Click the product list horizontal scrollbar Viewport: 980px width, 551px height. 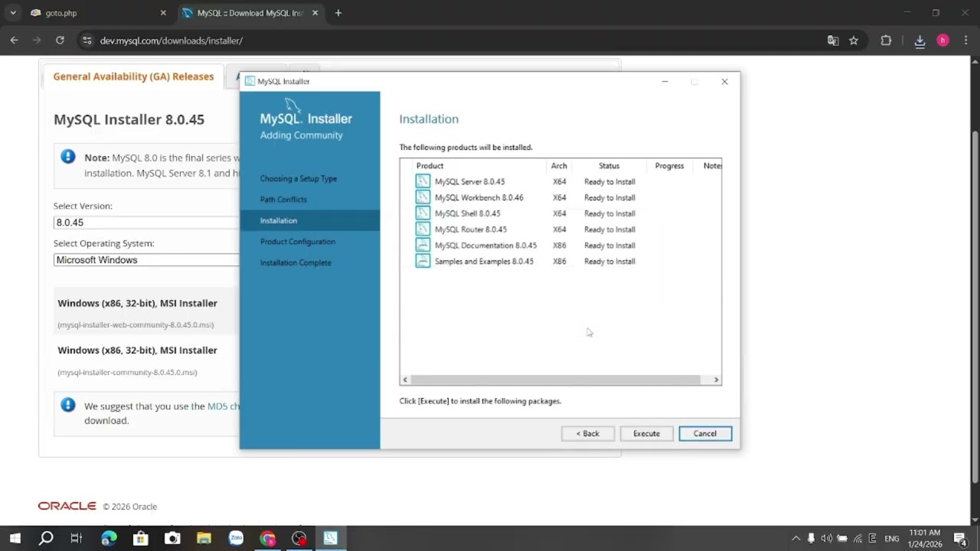click(x=555, y=380)
